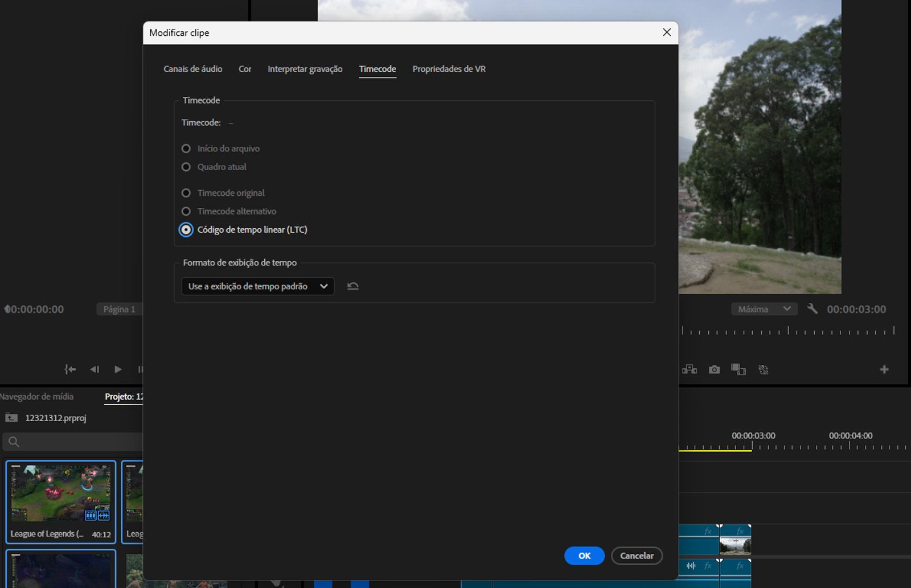The width and height of the screenshot is (911, 588).
Task: Click the yellow work area bar on timeline ruler
Action: tap(715, 449)
